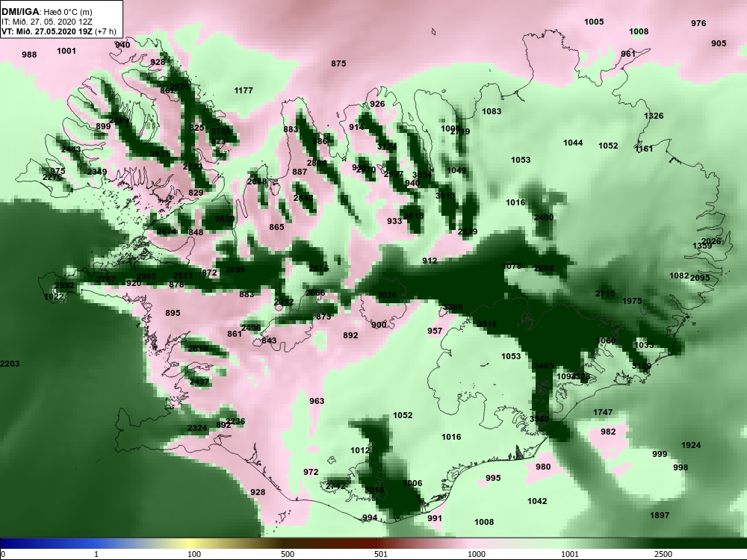Click the map value '2026'

point(711,241)
